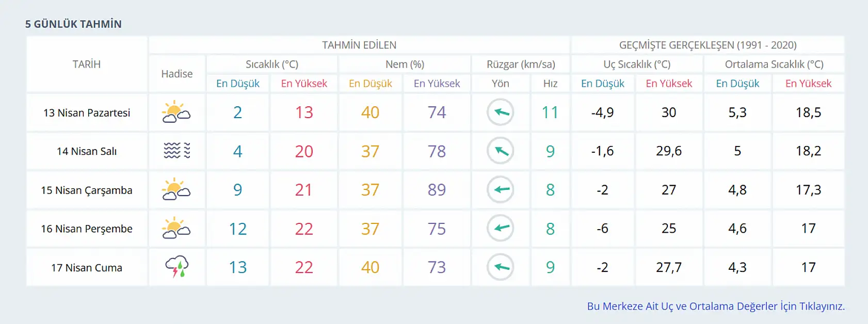Click high temperature '21' for 15 Nisan Çarşamba
Viewport: 868px width, 324px height.
pos(304,189)
